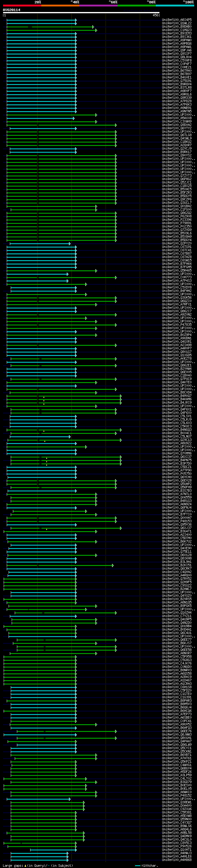The height and width of the screenshot is (868, 197).
Task: Click the UniRef100_Q9D0A2 label
Action: pyautogui.click(x=177, y=125)
